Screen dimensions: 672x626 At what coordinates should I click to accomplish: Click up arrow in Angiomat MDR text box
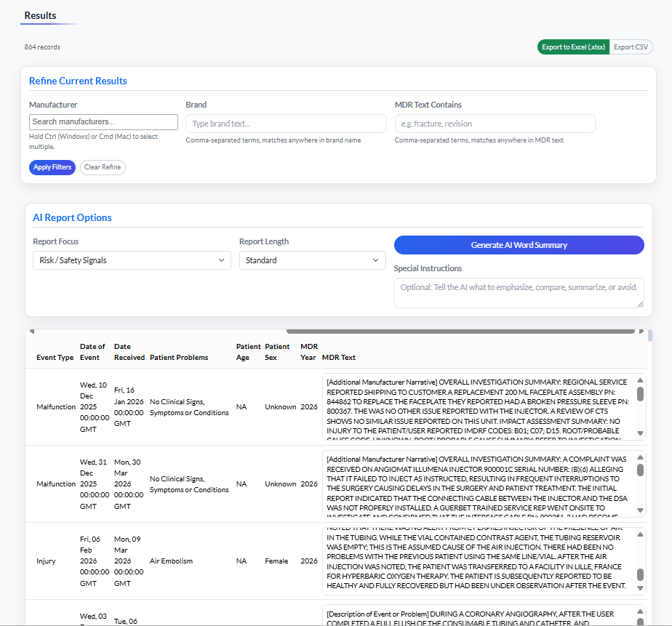coord(640,457)
